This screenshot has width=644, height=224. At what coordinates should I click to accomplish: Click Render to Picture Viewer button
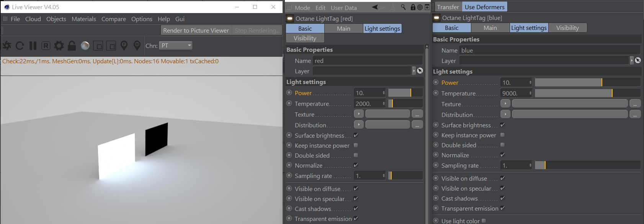pyautogui.click(x=196, y=30)
